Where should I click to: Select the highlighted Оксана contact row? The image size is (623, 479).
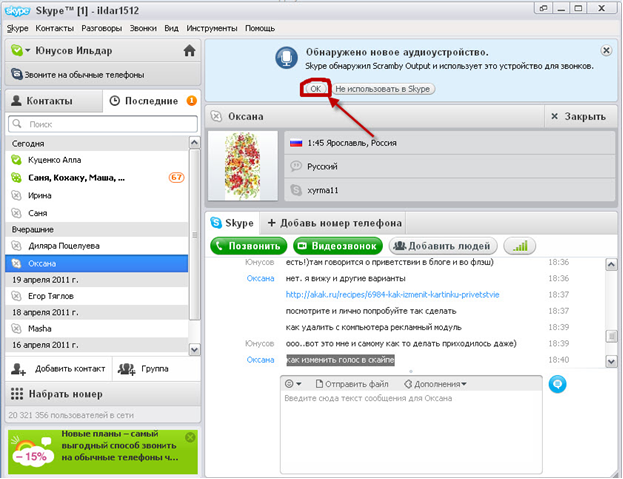click(97, 263)
